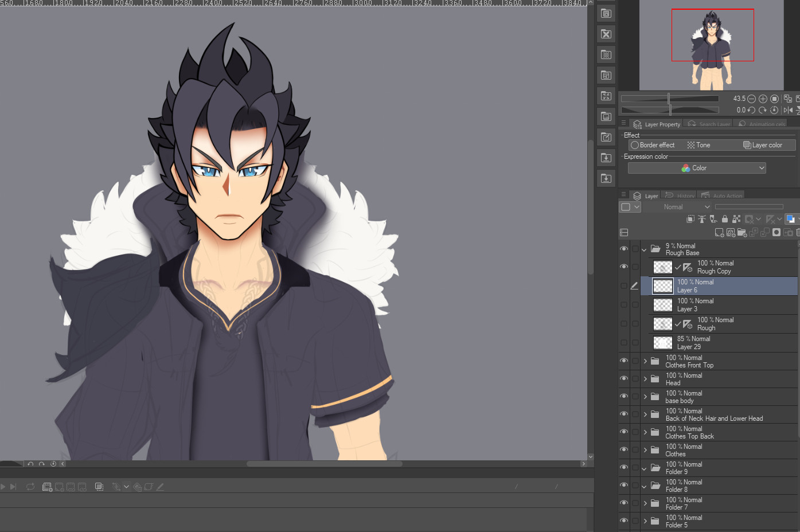Click the Tone effect button

click(x=698, y=145)
